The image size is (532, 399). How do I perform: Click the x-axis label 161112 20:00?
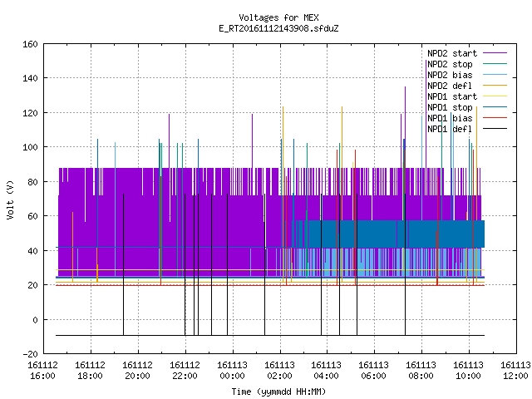tap(137, 371)
